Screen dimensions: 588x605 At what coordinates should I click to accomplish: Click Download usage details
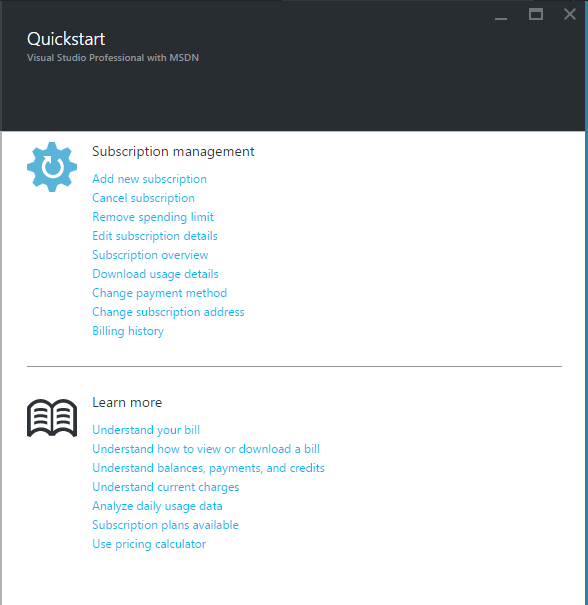tap(155, 274)
